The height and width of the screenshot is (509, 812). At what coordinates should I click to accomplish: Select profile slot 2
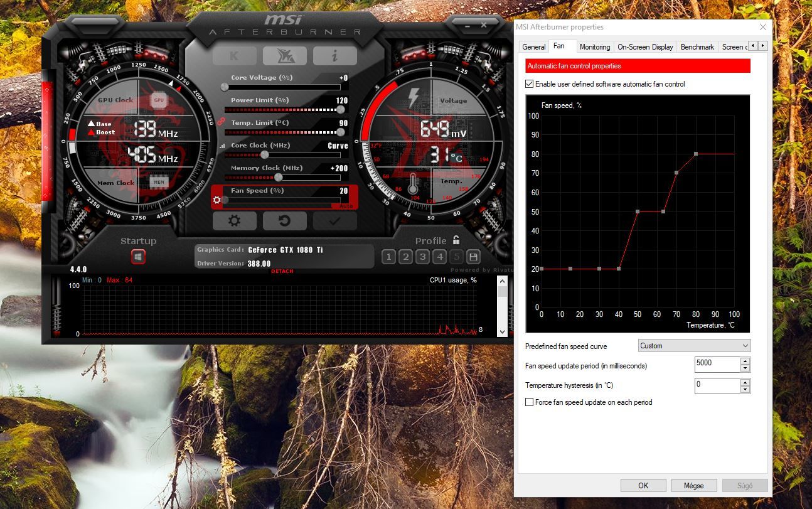tap(405, 257)
